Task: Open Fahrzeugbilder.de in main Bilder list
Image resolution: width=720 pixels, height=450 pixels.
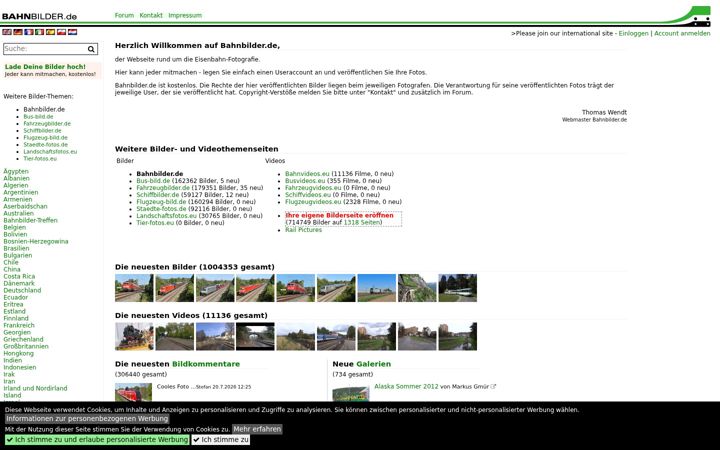Action: [x=163, y=188]
